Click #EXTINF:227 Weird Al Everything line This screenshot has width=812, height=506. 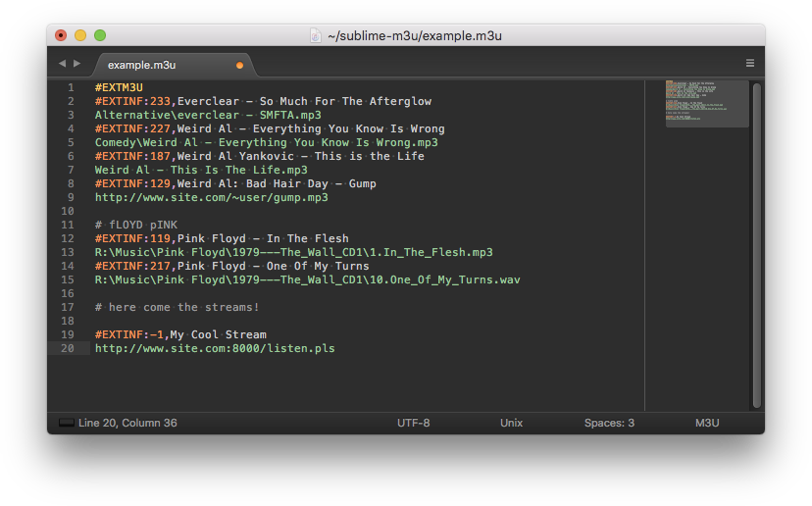pos(270,129)
